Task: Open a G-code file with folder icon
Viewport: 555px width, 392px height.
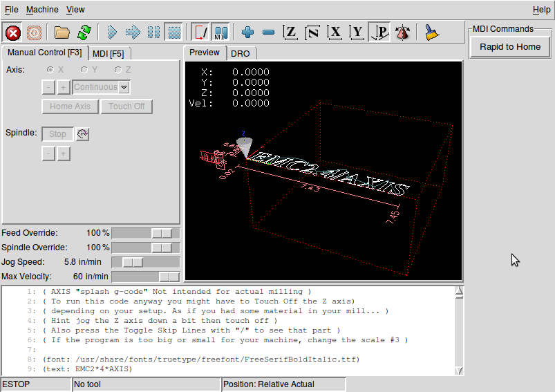Action: [62, 32]
